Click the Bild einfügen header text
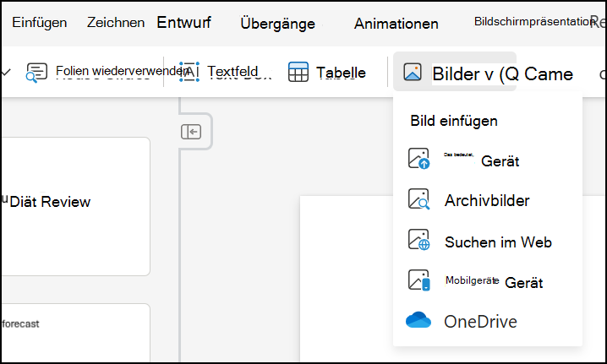607x364 pixels. [454, 121]
